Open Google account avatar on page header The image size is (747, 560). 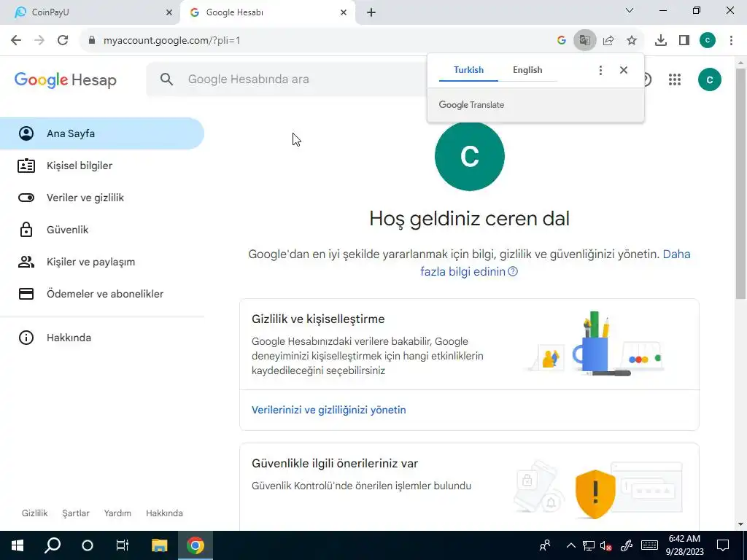(709, 79)
